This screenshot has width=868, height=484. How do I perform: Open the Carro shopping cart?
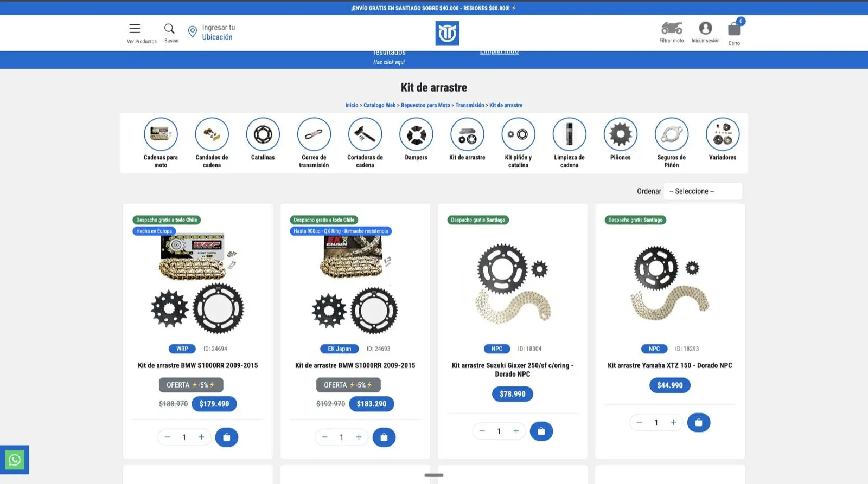[734, 28]
